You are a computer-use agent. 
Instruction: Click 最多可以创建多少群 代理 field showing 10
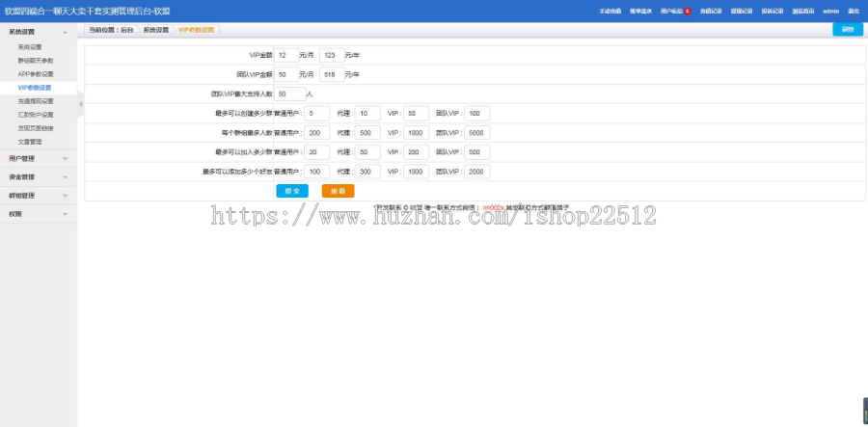click(x=367, y=114)
